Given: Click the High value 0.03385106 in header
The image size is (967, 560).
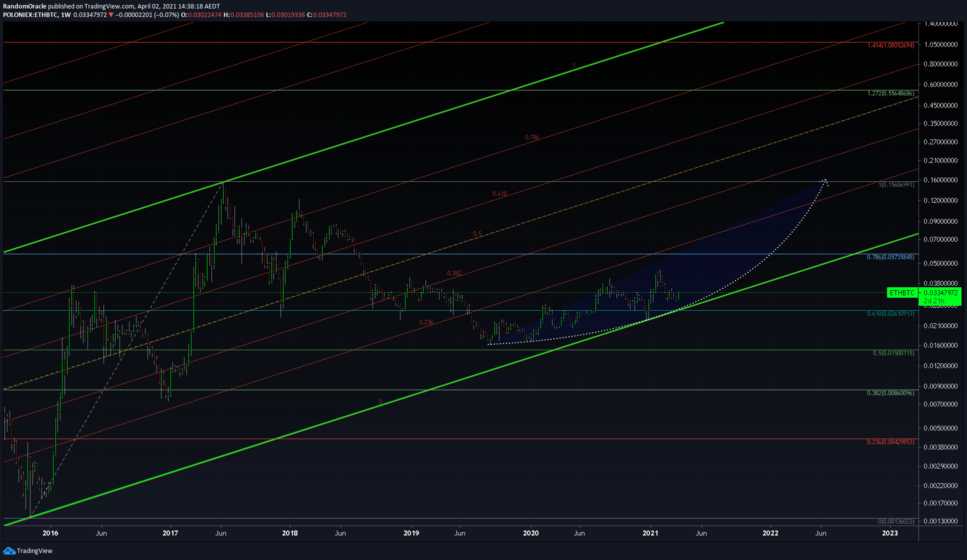Looking at the screenshot, I should click(x=247, y=15).
